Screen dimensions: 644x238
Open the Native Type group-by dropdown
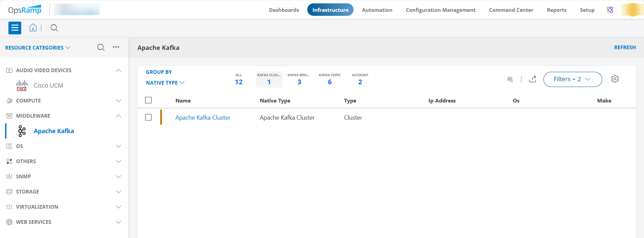coord(165,83)
